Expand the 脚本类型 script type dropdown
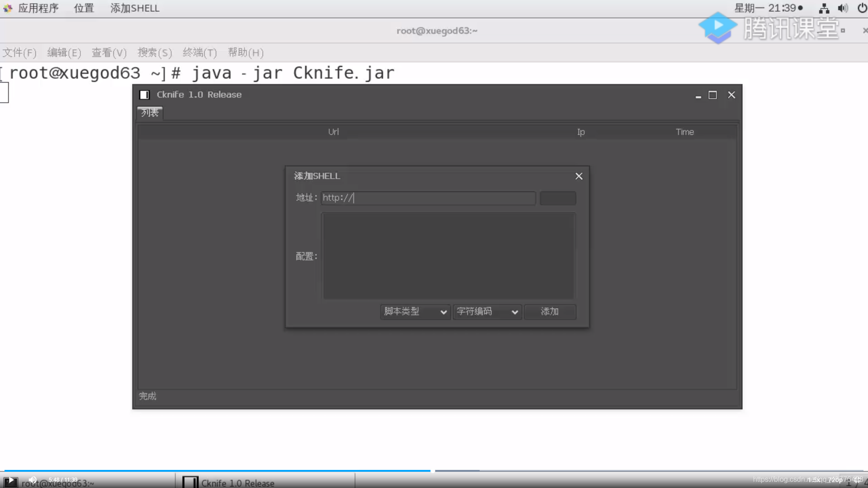The image size is (868, 488). coord(415,312)
